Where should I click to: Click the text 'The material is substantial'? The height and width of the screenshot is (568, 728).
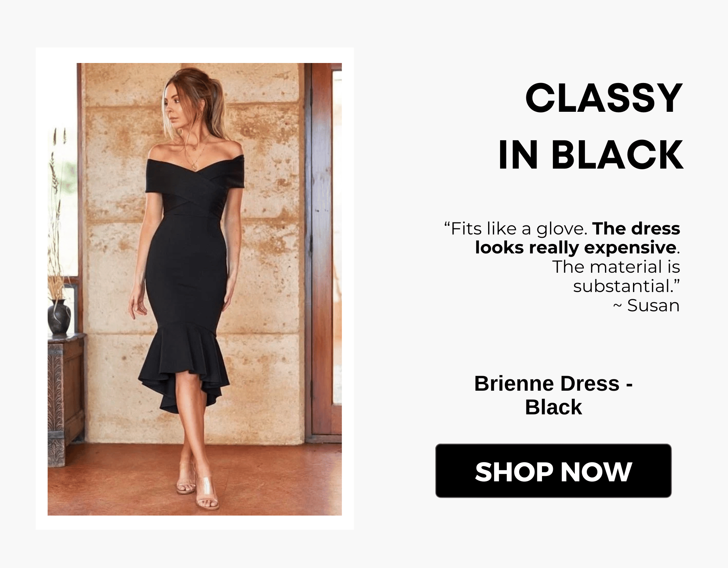click(616, 276)
